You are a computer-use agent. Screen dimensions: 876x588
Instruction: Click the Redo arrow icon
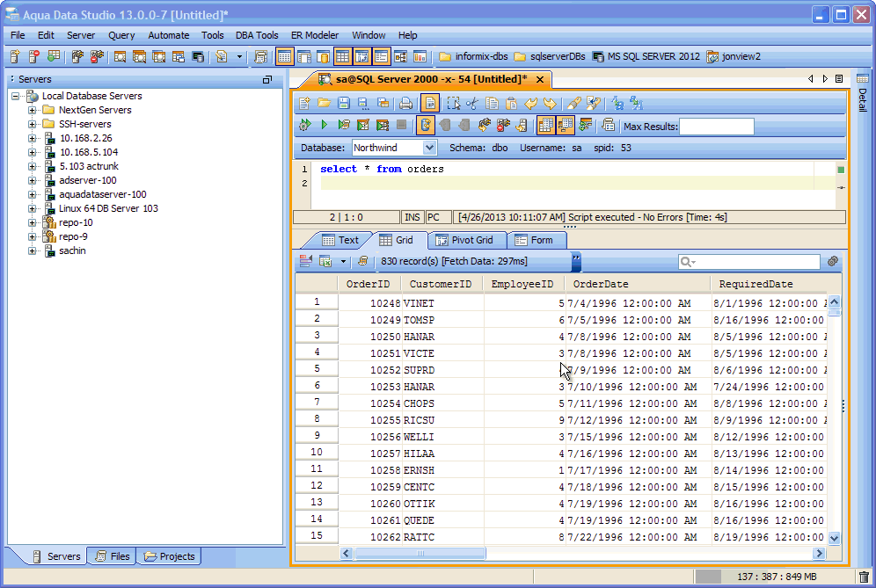click(x=550, y=104)
